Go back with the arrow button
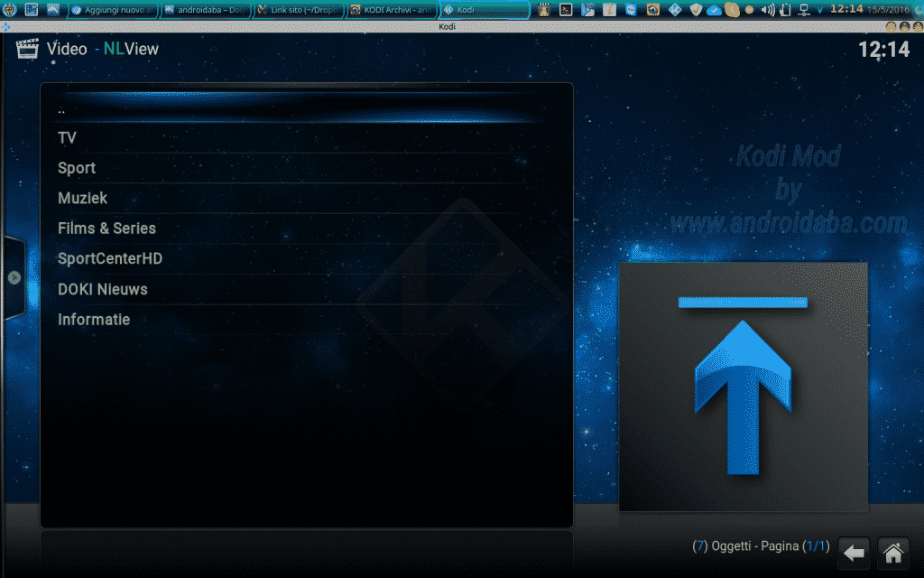Screen dimensions: 924x578 [x=854, y=553]
